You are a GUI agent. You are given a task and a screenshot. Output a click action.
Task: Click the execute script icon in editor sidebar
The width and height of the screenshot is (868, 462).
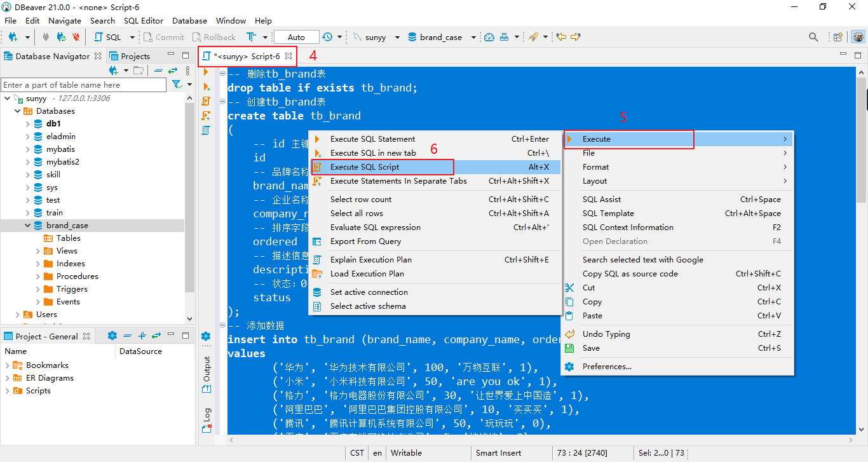[x=206, y=101]
